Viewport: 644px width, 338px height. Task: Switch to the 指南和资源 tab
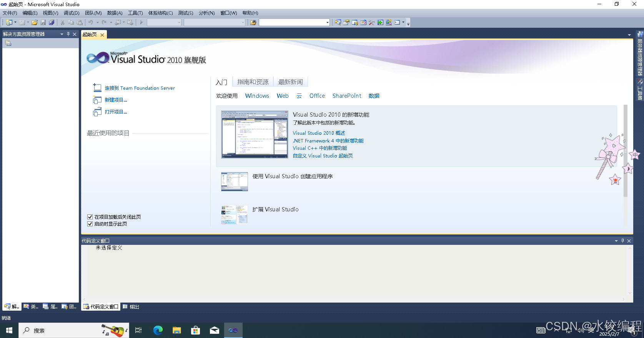click(x=253, y=82)
